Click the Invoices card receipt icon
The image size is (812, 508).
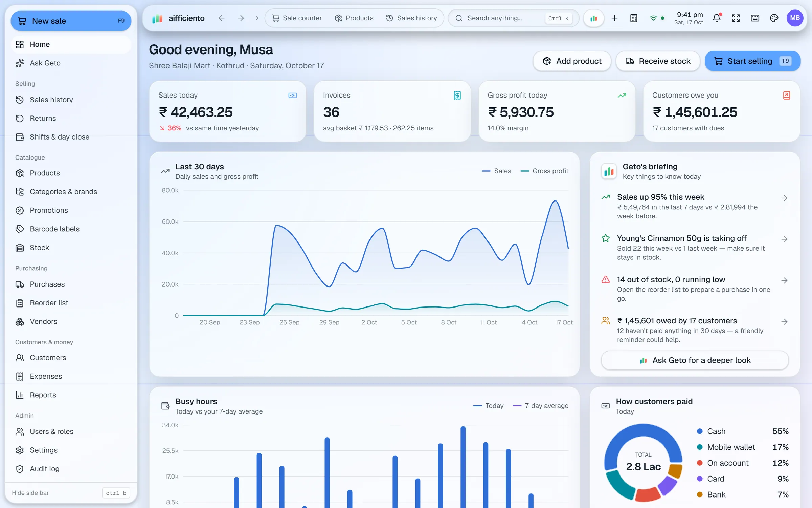point(457,96)
